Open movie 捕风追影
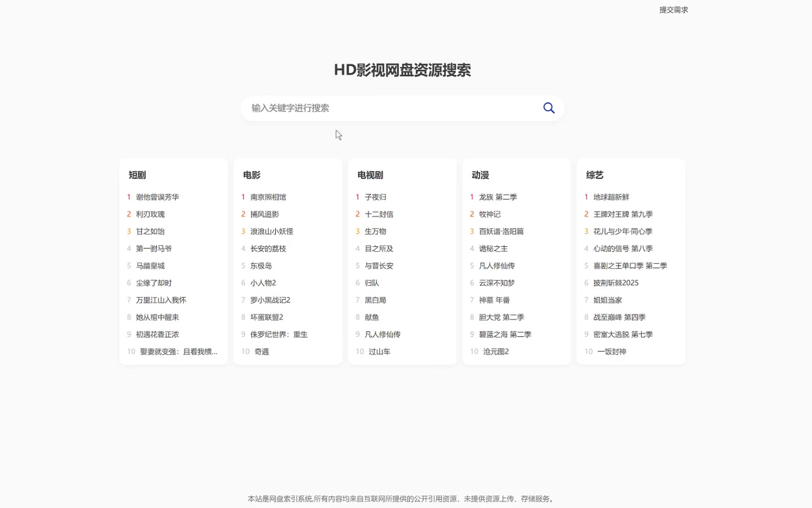Screen dimensions: 812x508 (x=265, y=214)
